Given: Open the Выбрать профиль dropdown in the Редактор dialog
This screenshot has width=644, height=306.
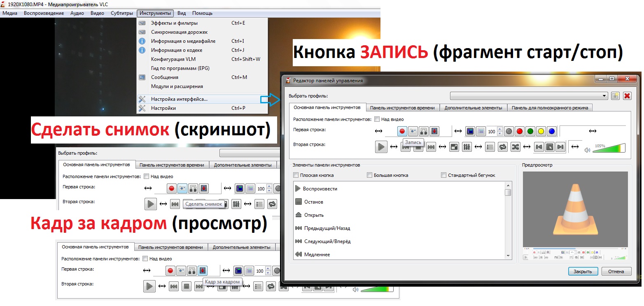Looking at the screenshot, I should point(529,96).
